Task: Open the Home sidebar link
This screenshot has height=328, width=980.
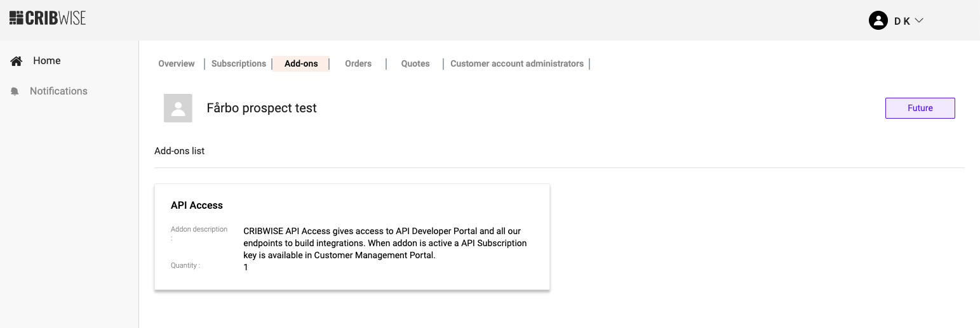Action: [47, 61]
